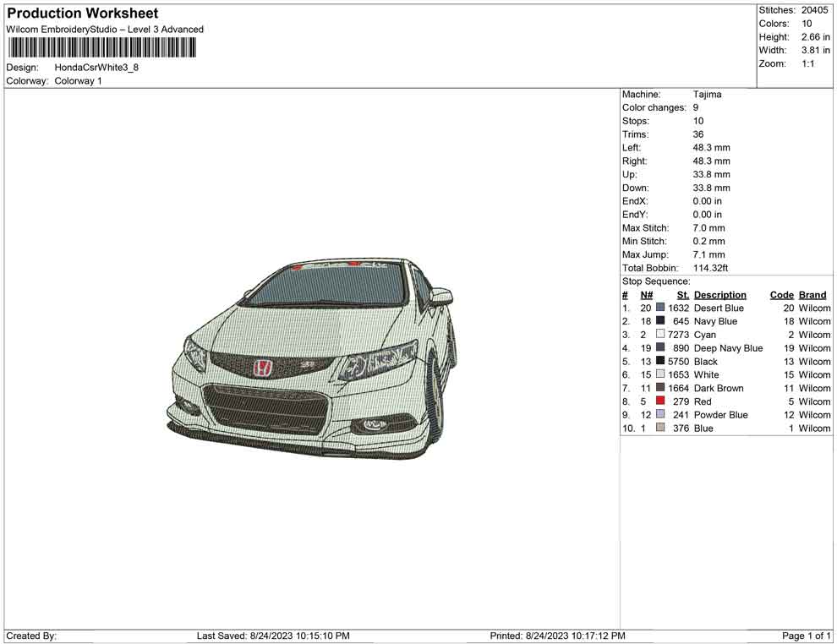
Task: Click the White color swatch
Action: pos(660,374)
